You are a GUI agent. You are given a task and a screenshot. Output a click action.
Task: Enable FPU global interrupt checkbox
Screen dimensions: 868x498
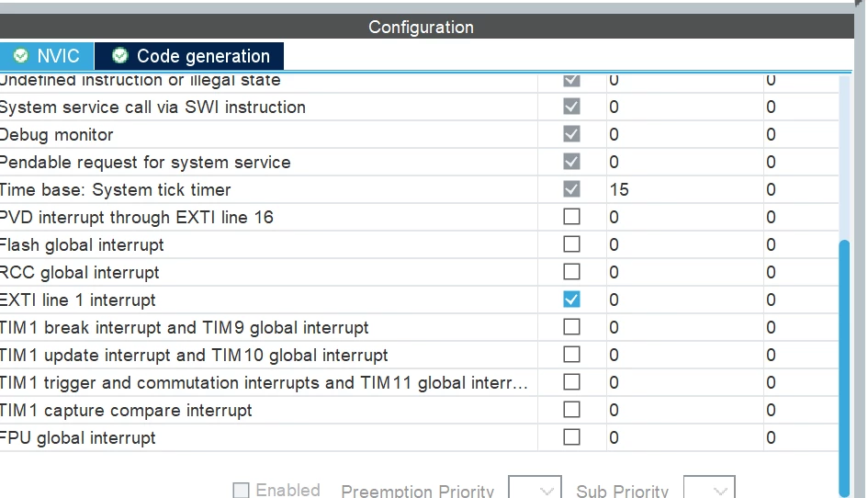click(571, 437)
